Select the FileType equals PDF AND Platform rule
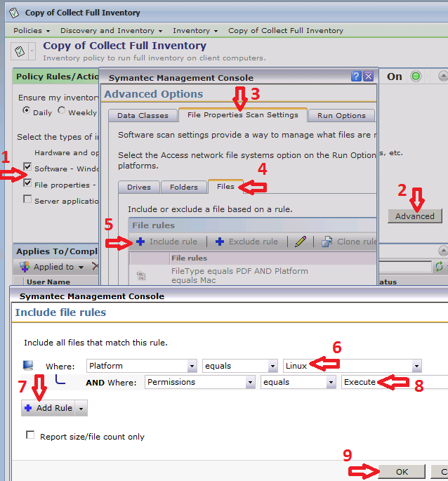This screenshot has width=448, height=481. pos(239,275)
